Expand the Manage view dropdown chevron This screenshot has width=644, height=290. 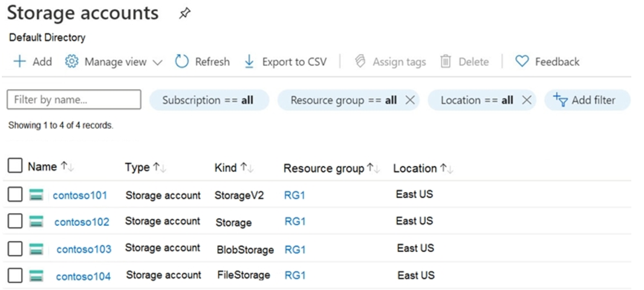(157, 62)
